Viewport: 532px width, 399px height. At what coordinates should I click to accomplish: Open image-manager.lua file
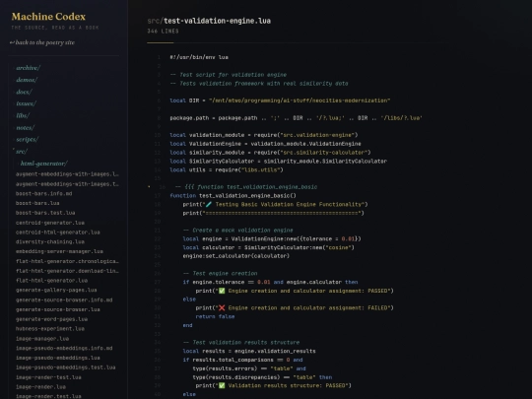(42, 339)
